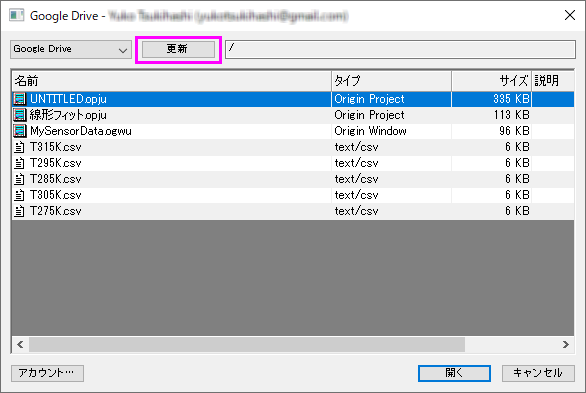This screenshot has width=586, height=393.
Task: Open the アカウント account settings button
Action: pos(47,373)
